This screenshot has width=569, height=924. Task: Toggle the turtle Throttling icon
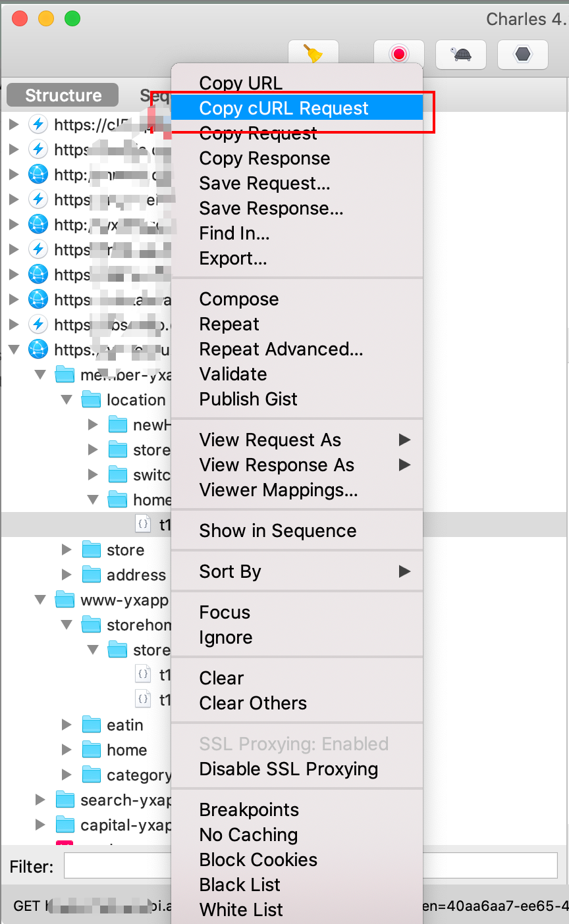[461, 54]
